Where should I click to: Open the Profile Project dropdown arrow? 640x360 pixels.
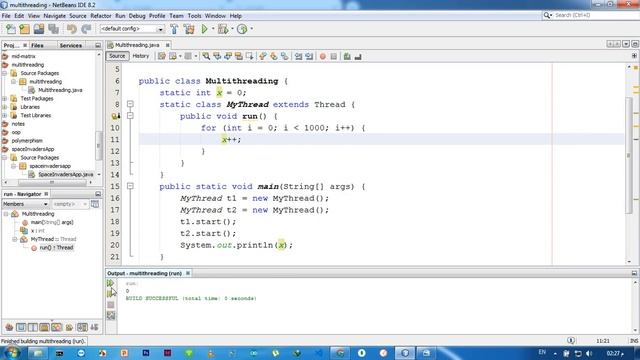(x=251, y=29)
